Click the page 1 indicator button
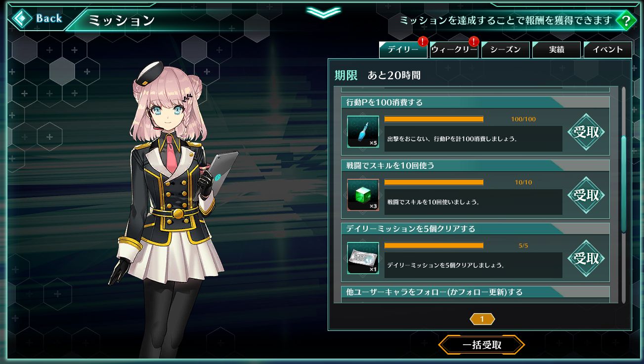Image resolution: width=644 pixels, height=364 pixels. pyautogui.click(x=482, y=319)
